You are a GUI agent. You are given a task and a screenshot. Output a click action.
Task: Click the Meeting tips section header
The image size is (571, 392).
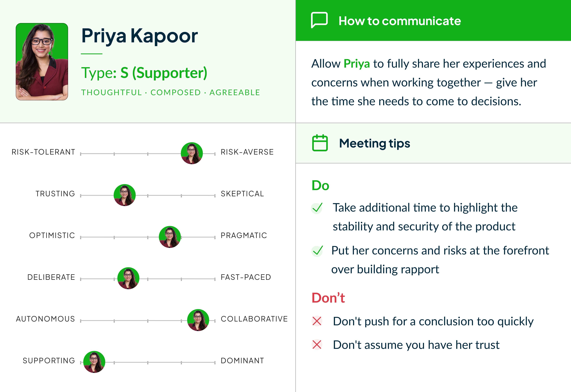click(x=374, y=143)
